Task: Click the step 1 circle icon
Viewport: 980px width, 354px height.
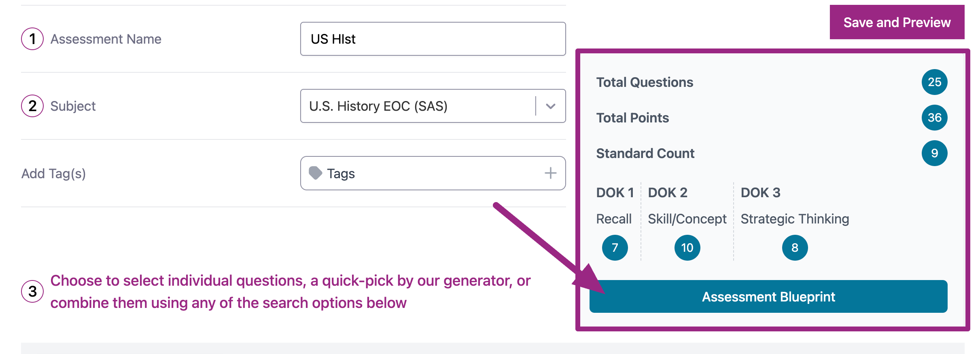Action: tap(32, 39)
